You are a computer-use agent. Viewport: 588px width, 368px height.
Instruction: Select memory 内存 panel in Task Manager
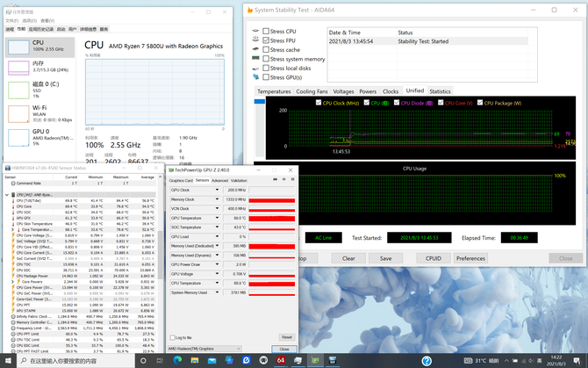(39, 68)
